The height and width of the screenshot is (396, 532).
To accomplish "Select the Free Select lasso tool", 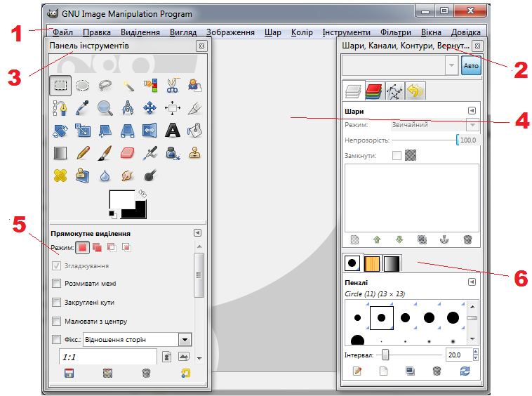I will (x=105, y=86).
